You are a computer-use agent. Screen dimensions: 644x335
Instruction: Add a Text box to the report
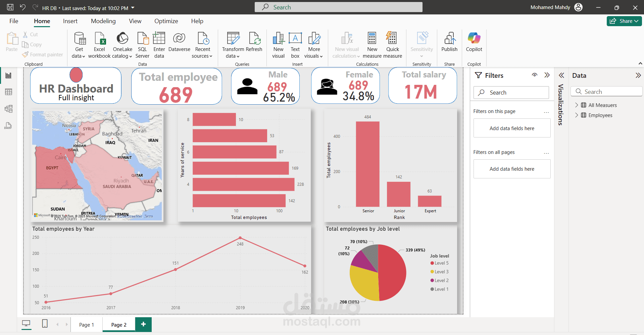coord(295,45)
